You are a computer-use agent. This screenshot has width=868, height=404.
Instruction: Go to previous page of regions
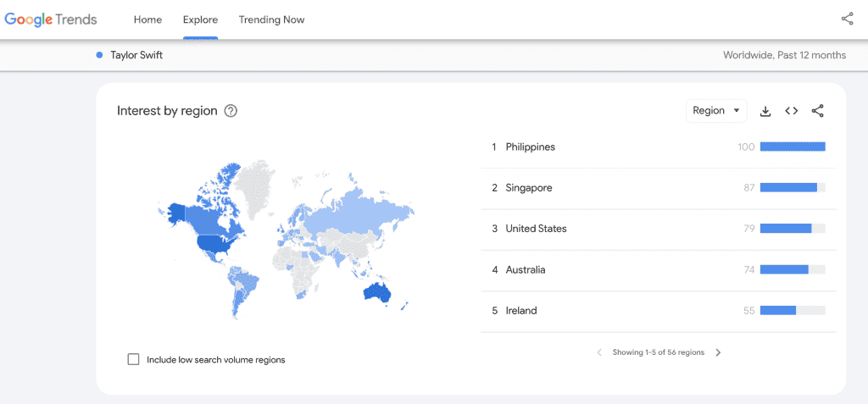click(599, 352)
